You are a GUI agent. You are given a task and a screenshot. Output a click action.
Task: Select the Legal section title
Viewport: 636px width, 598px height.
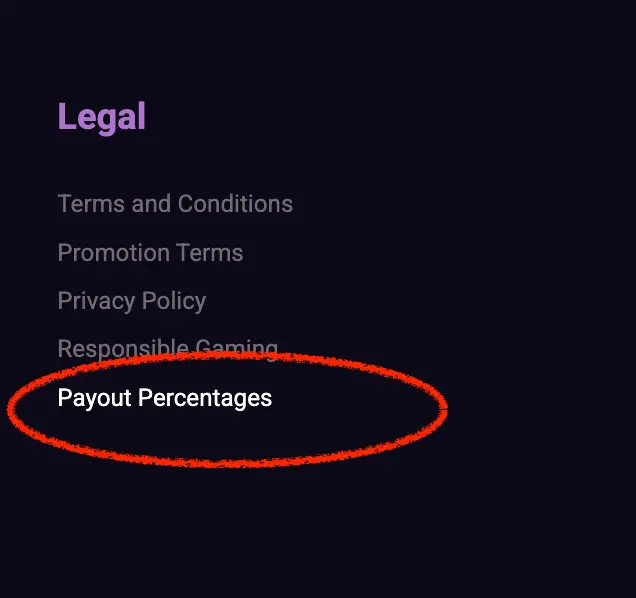coord(102,117)
